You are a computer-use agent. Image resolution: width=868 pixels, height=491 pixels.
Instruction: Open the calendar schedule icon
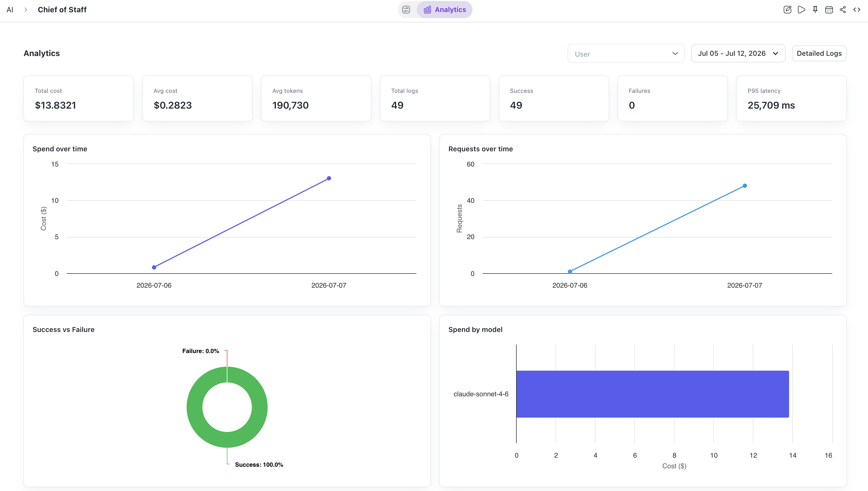click(829, 9)
